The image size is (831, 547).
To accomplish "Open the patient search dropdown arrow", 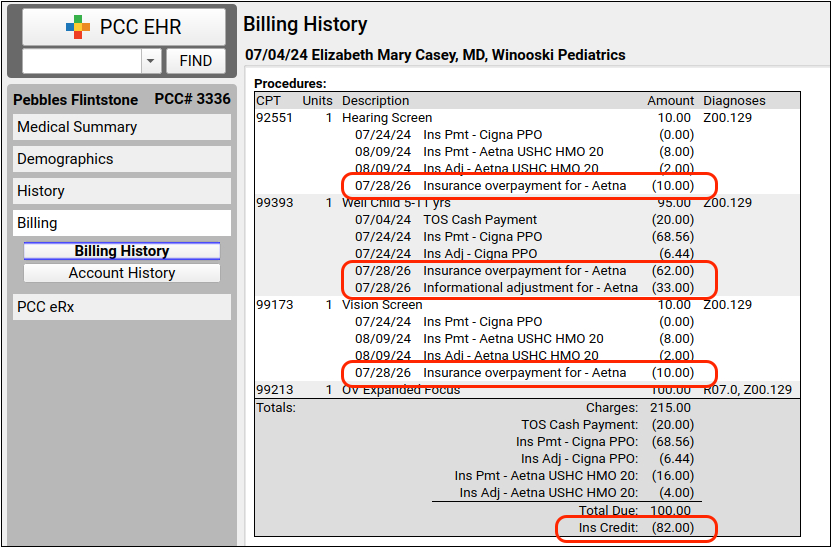I will 151,61.
